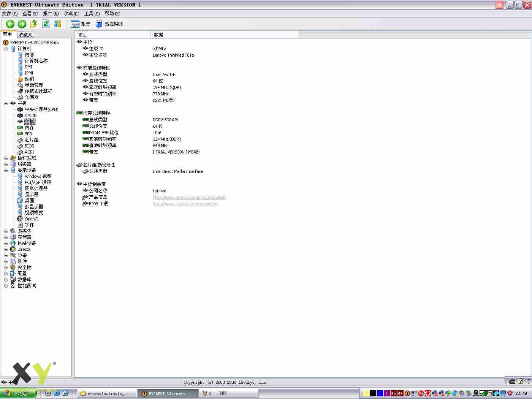
Task: Click the system tray clock
Action: pos(521,393)
